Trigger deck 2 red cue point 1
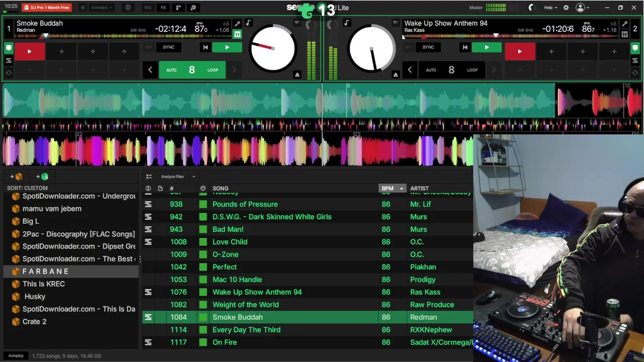The width and height of the screenshot is (644, 362). coord(520,51)
